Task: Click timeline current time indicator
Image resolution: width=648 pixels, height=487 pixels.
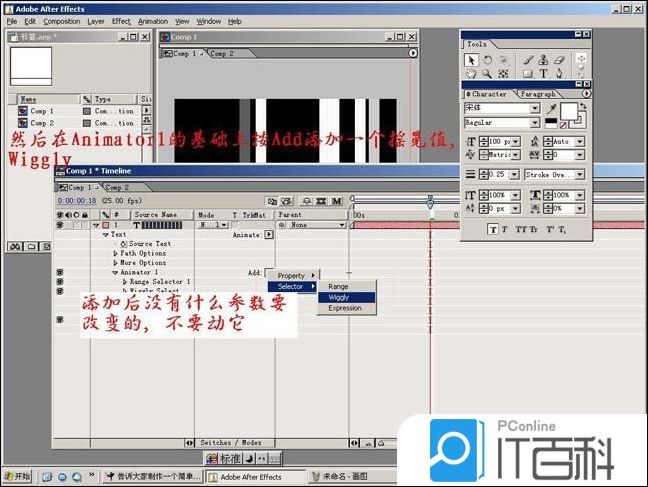Action: coord(430,202)
